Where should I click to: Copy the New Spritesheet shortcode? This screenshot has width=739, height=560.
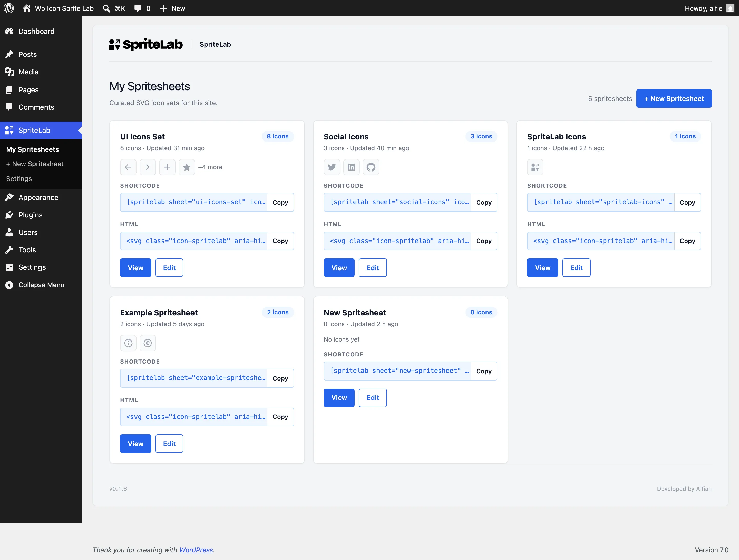click(x=484, y=371)
